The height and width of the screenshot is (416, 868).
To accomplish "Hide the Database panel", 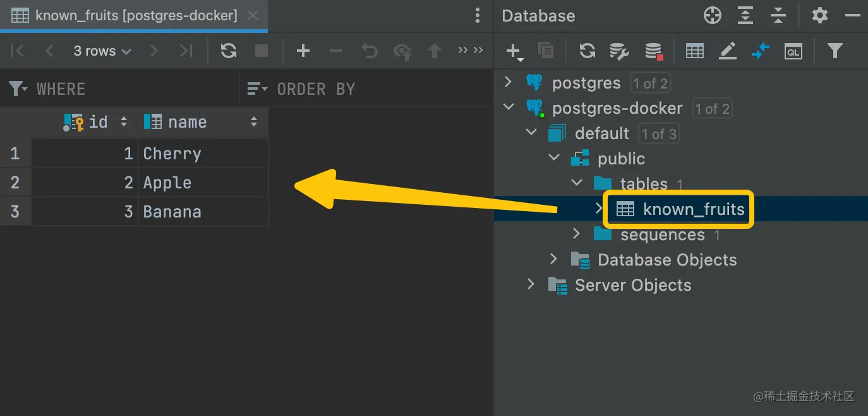I will pyautogui.click(x=853, y=16).
